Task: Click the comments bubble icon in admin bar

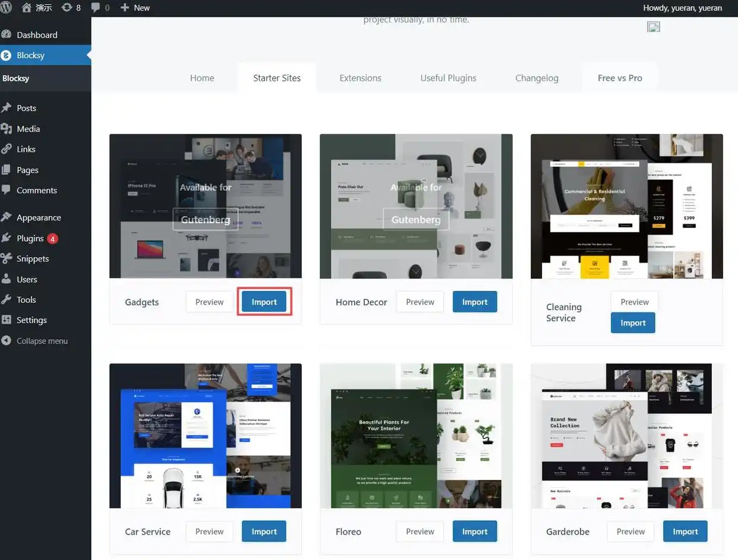Action: coord(96,8)
